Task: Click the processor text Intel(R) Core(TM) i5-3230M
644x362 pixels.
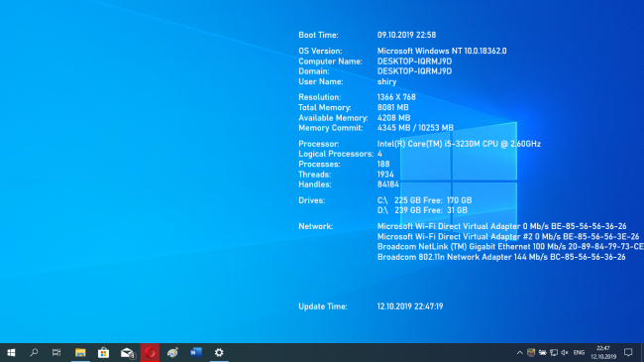Action: (x=428, y=144)
